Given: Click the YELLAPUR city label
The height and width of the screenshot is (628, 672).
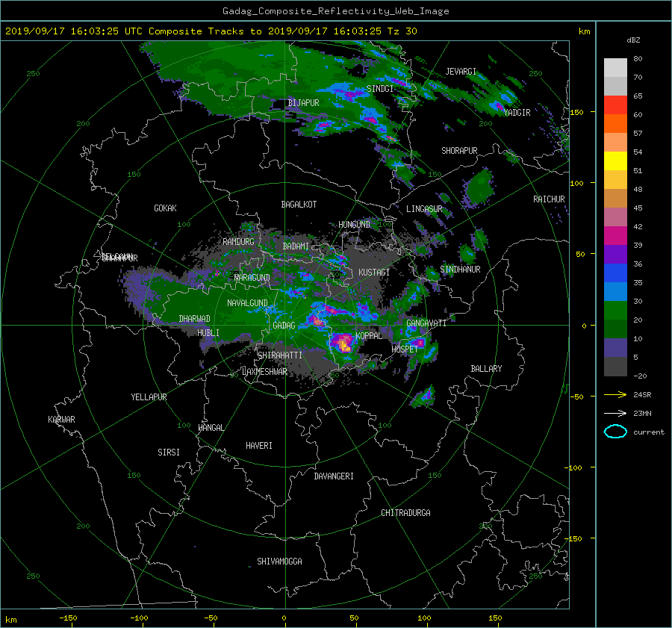Looking at the screenshot, I should click(149, 397).
